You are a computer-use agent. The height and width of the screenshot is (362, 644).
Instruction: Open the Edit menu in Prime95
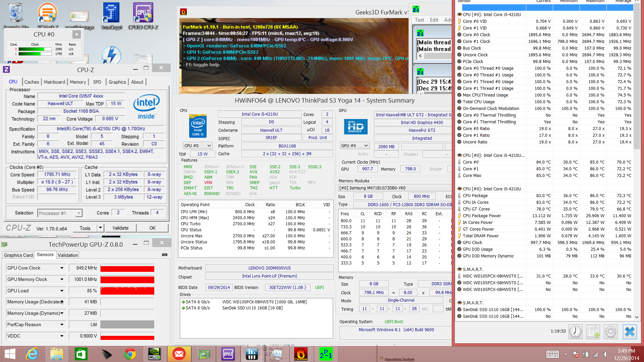pos(434,20)
